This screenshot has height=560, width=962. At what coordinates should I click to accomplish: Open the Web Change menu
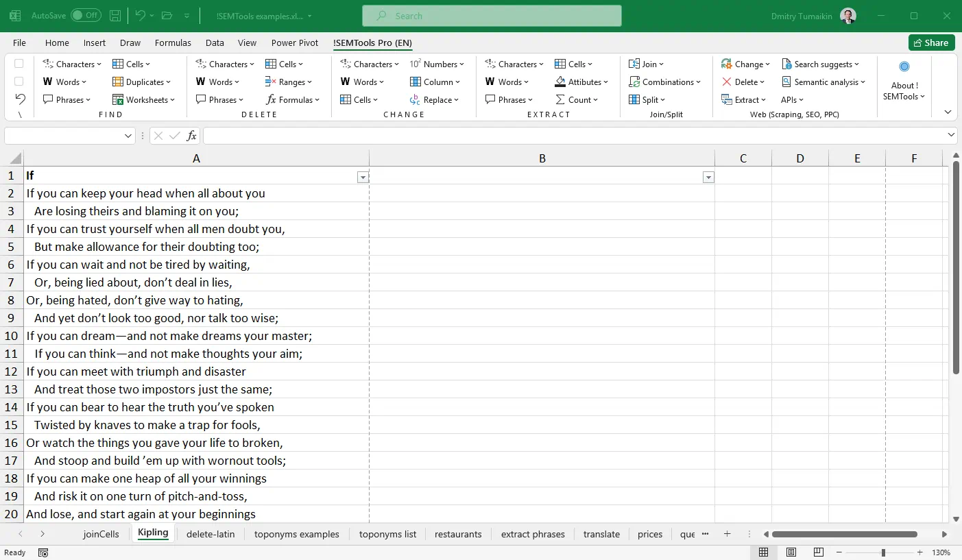pyautogui.click(x=746, y=64)
